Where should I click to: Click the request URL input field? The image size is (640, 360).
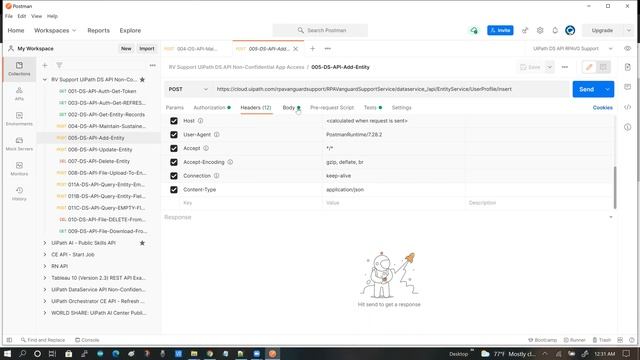pos(391,89)
